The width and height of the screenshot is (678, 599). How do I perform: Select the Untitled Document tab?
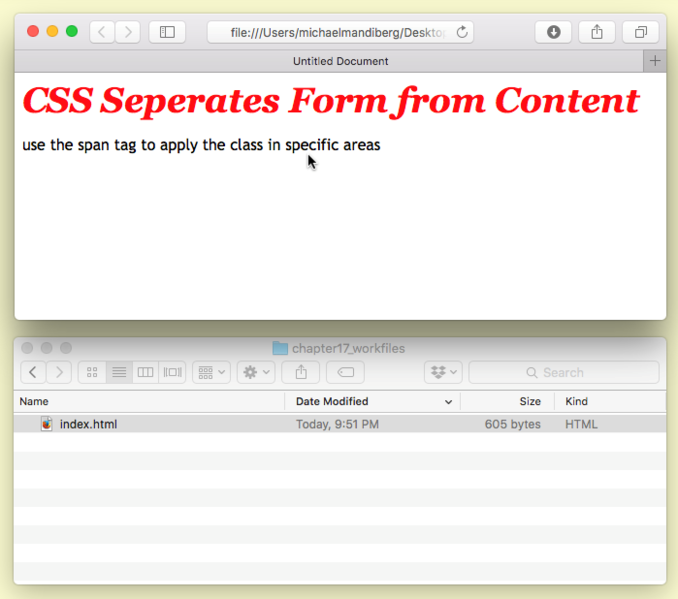click(x=340, y=61)
